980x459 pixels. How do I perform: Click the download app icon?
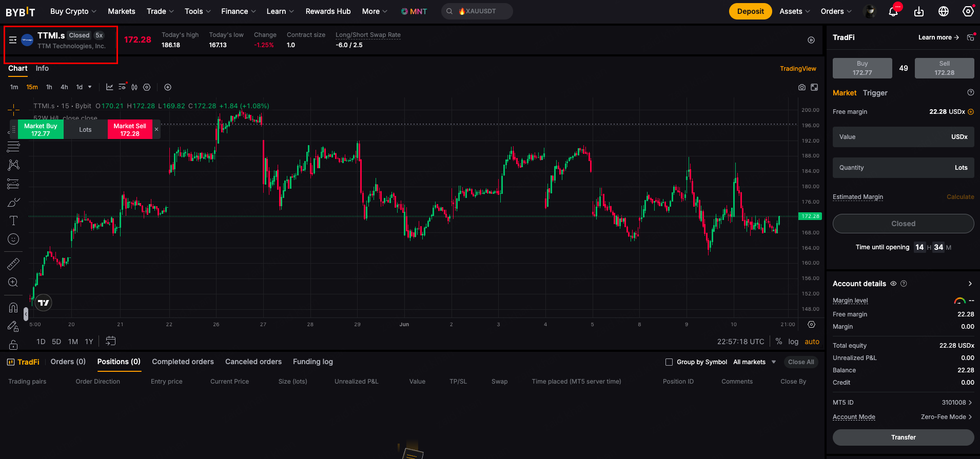919,11
